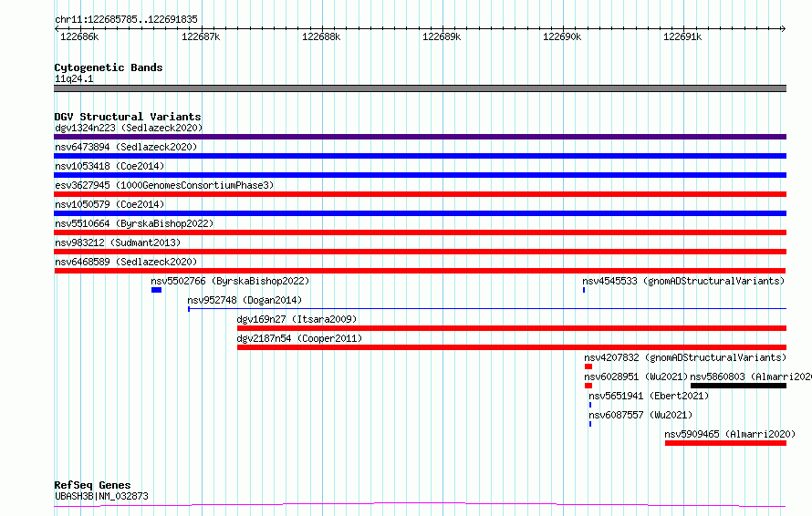Click the 122687k ruler tick
Viewport: 812px width, 516px height.
pos(201,36)
